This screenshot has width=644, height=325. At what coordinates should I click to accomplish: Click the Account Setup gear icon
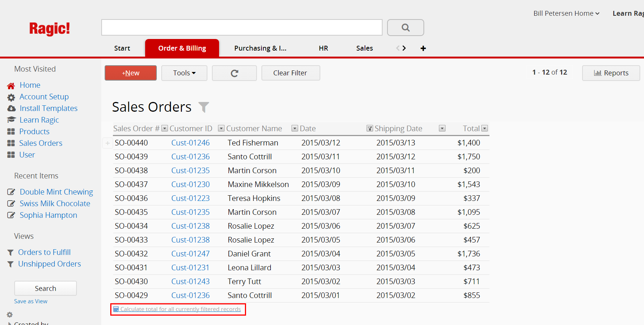click(x=11, y=97)
